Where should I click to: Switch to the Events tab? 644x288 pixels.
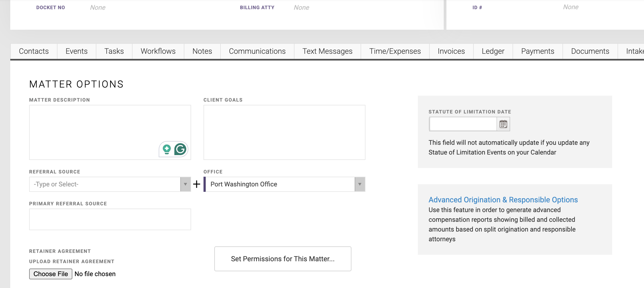(x=77, y=51)
